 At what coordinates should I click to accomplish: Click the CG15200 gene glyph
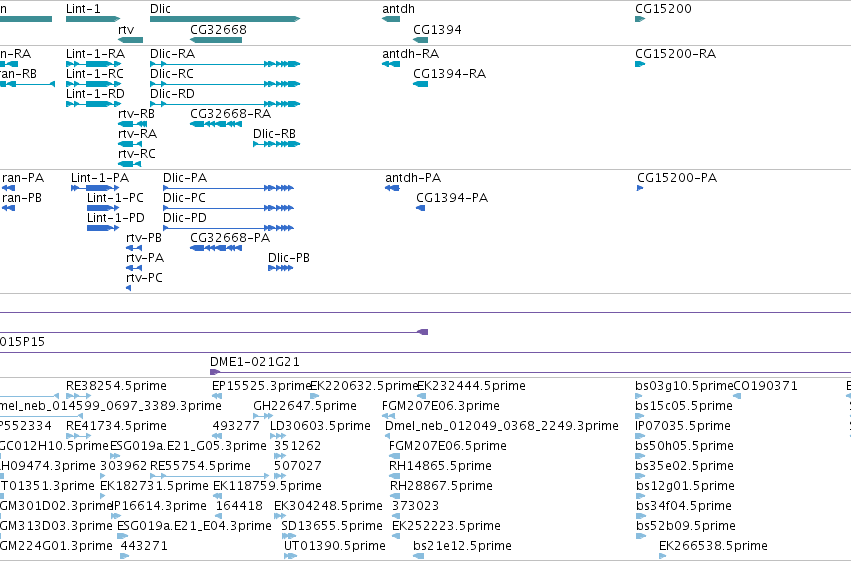640,19
